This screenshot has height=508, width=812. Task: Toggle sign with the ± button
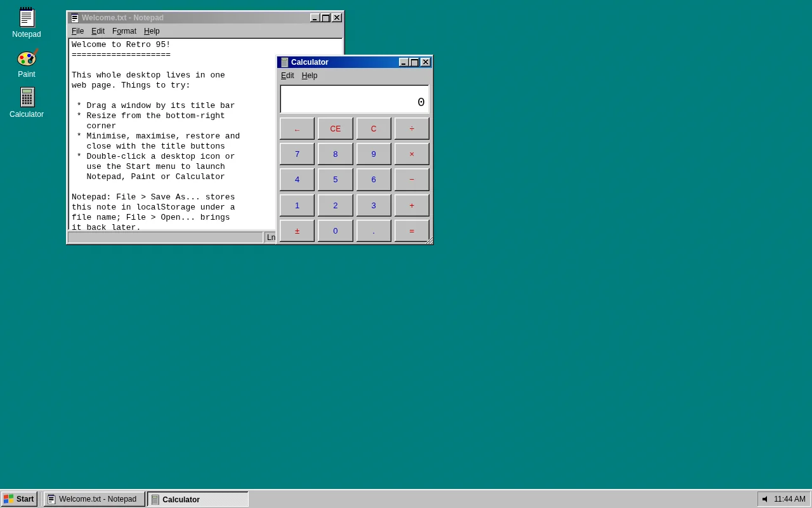tap(297, 231)
